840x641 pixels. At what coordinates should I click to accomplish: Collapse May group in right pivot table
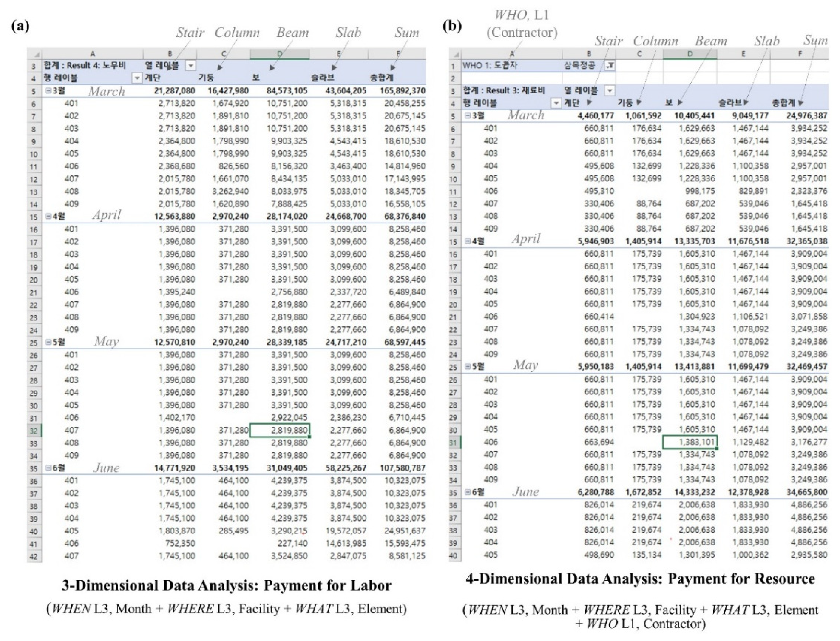pos(468,367)
